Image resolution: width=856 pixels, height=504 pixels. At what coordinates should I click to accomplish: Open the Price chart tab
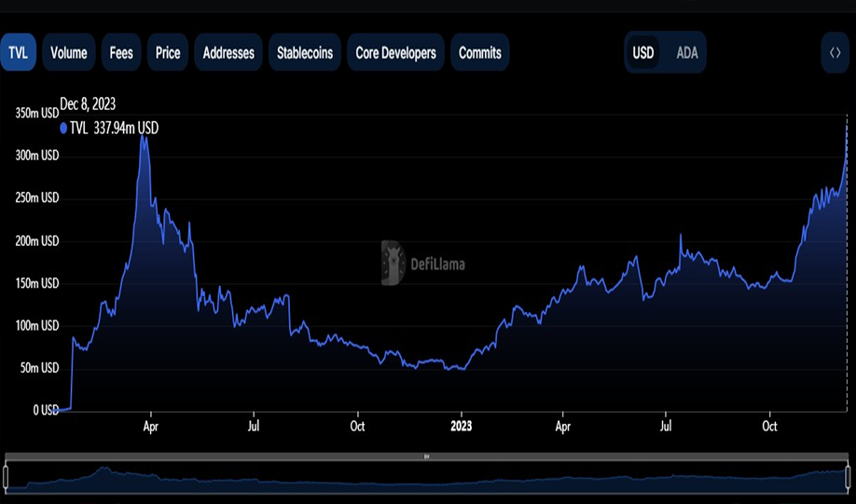click(168, 52)
